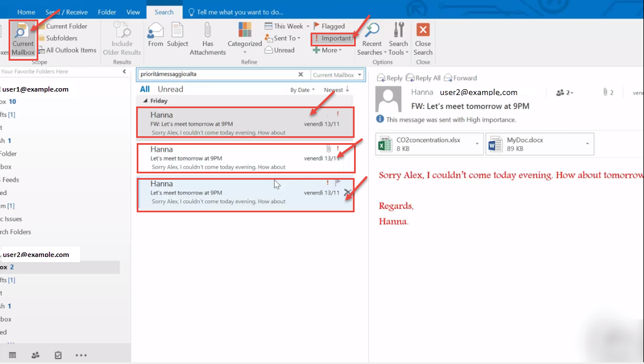
Task: Open the MyDoc.docx attachment dropdown
Action: point(587,144)
